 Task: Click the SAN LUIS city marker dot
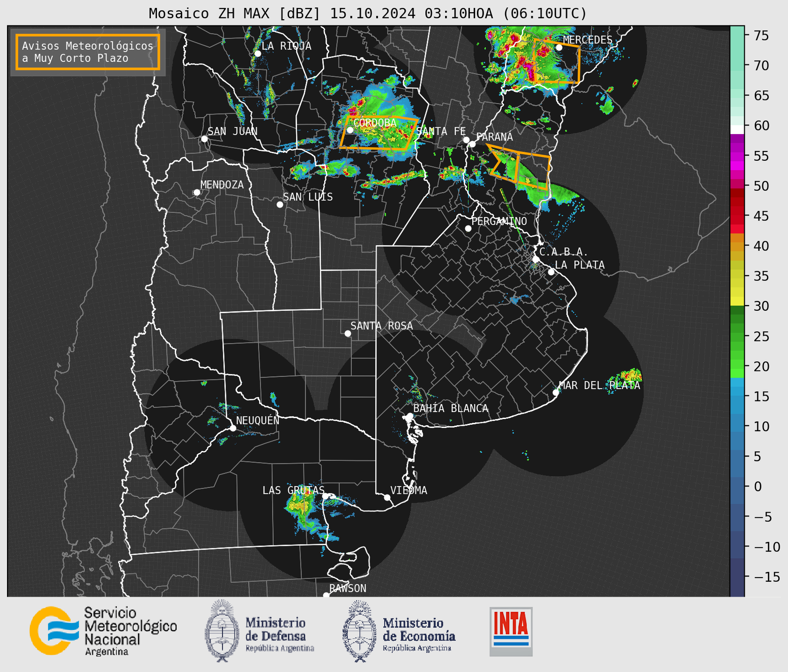tap(280, 205)
